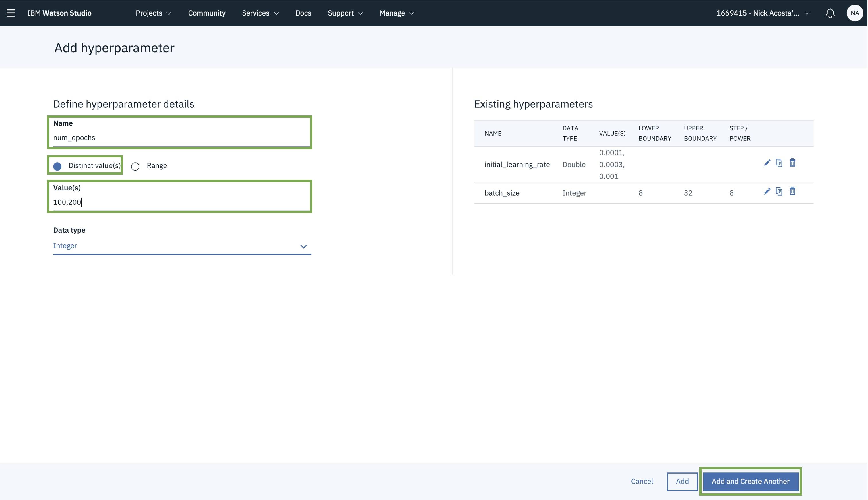Cancel adding the hyperparameter

tap(642, 481)
